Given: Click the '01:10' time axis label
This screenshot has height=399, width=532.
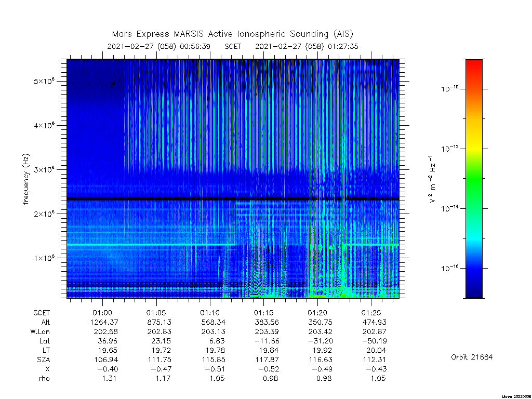Looking at the screenshot, I should tap(210, 313).
